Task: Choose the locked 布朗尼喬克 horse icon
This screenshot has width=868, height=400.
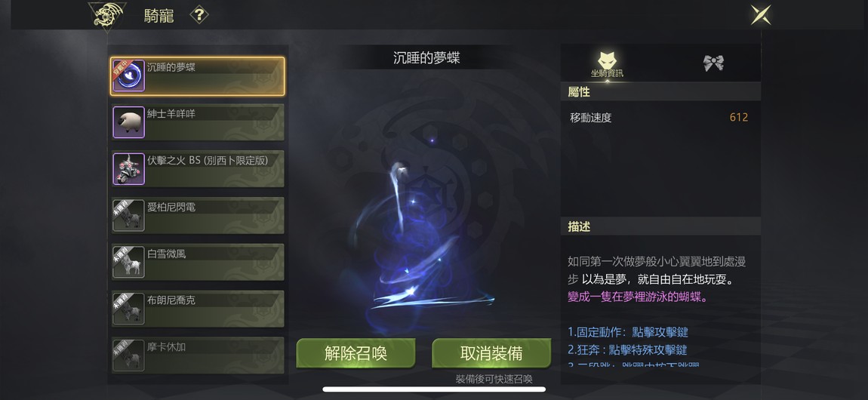Action: [128, 308]
